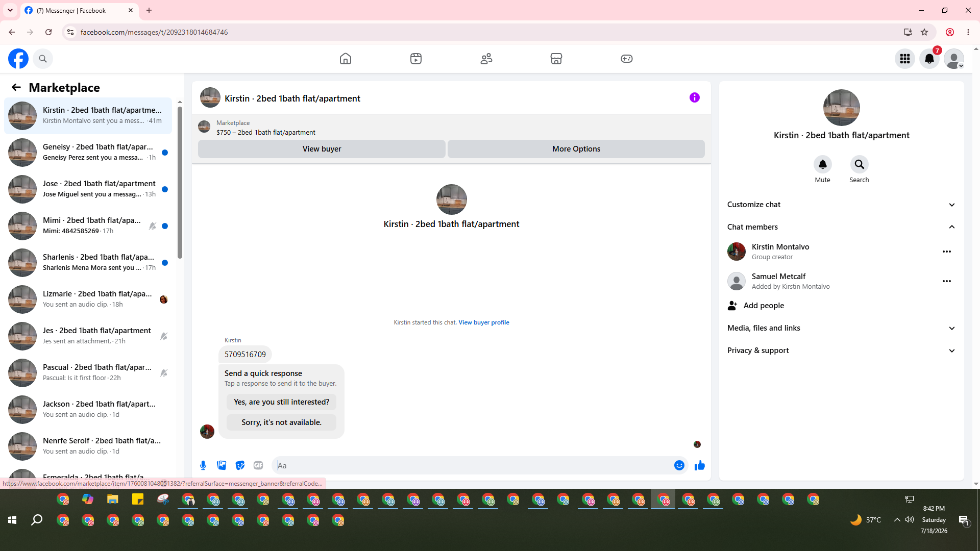The height and width of the screenshot is (551, 980).
Task: Open More Options for the listing
Action: [576, 149]
